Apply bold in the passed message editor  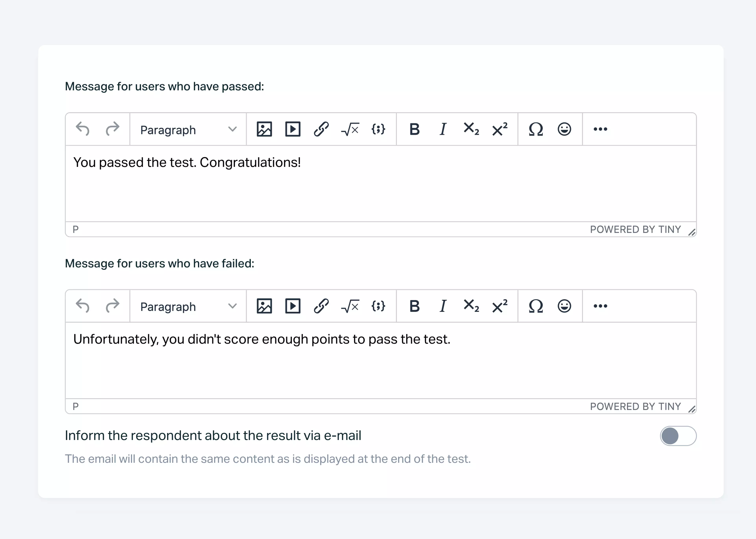414,129
